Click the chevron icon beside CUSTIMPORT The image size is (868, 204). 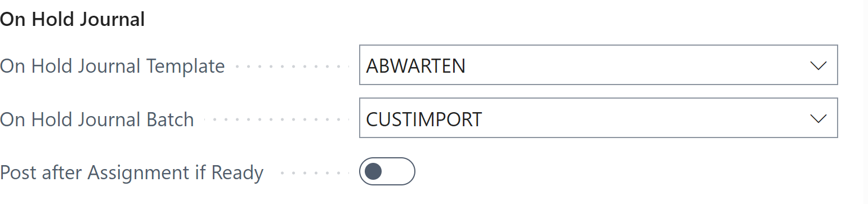[817, 118]
